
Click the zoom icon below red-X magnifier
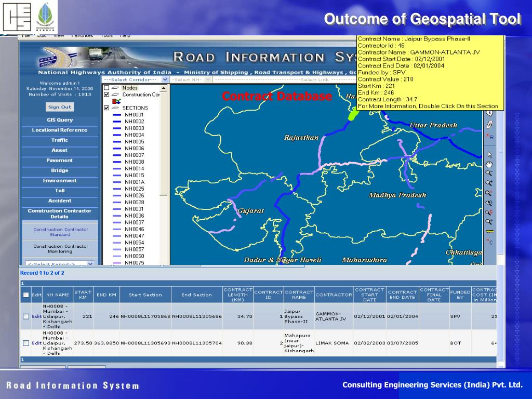pos(489,203)
